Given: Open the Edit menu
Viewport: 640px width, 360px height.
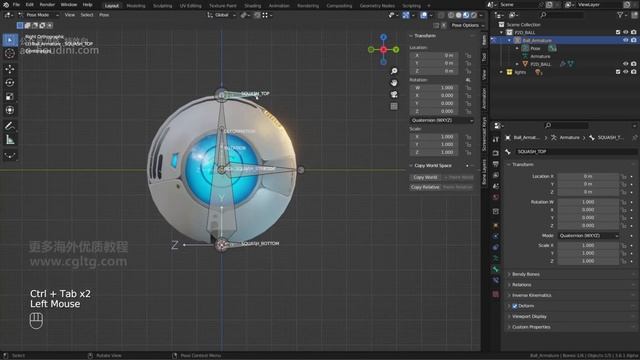Looking at the screenshot, I should (30, 5).
